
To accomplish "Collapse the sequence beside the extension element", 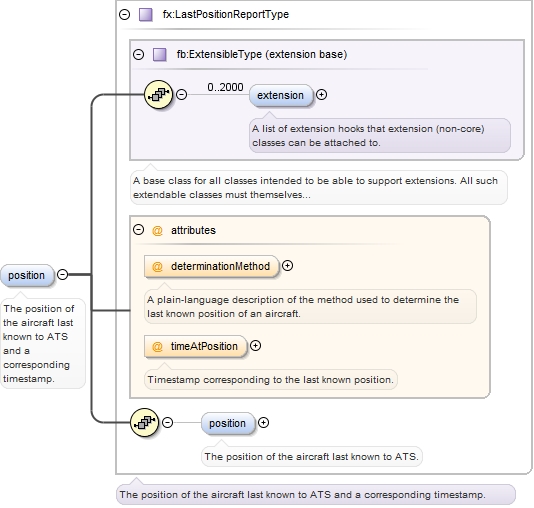I will (182, 94).
